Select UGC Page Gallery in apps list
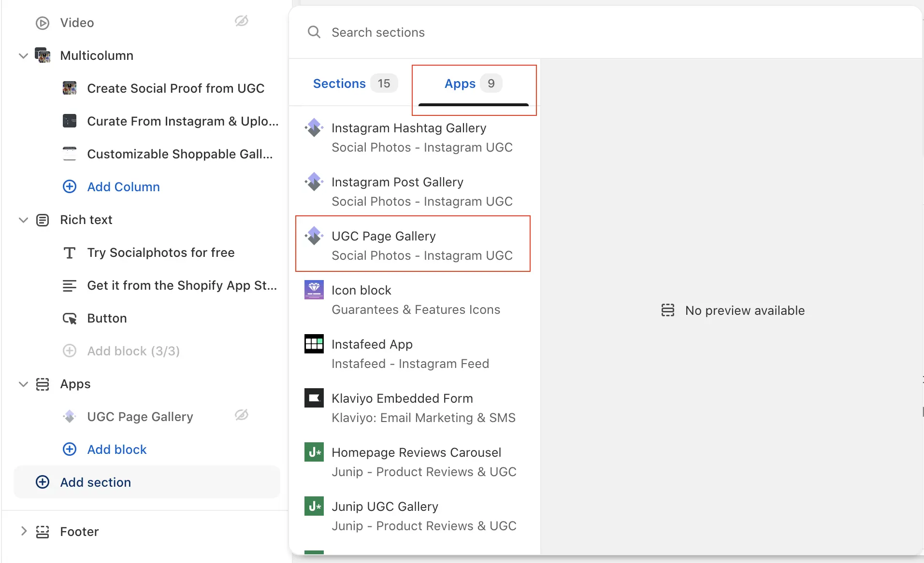Image resolution: width=924 pixels, height=563 pixels. pos(413,244)
